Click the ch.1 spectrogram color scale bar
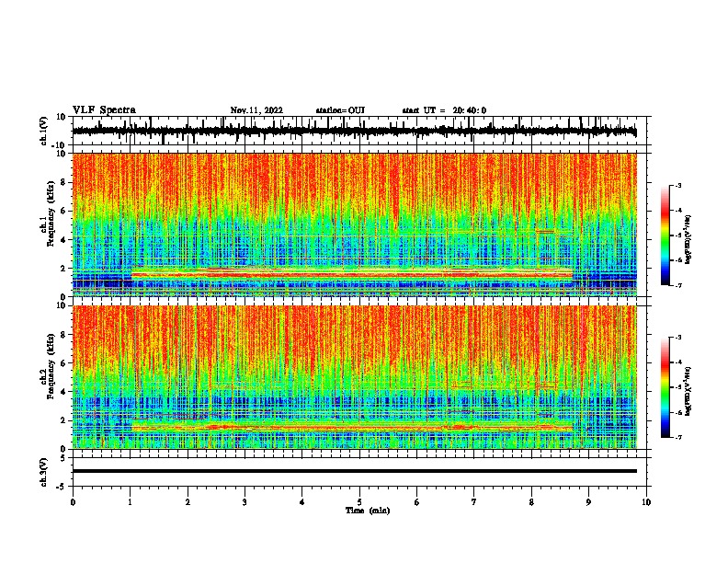Image resolution: width=728 pixels, height=563 pixels. (665, 236)
